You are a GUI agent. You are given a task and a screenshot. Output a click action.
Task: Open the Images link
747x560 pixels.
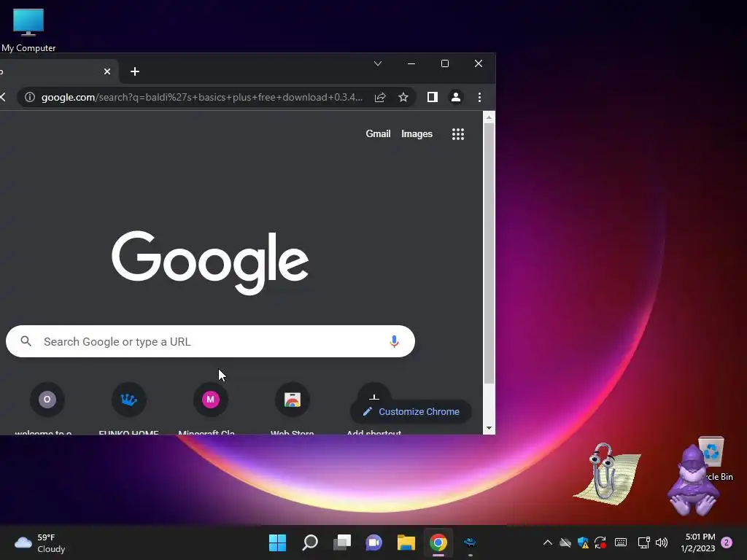tap(417, 134)
